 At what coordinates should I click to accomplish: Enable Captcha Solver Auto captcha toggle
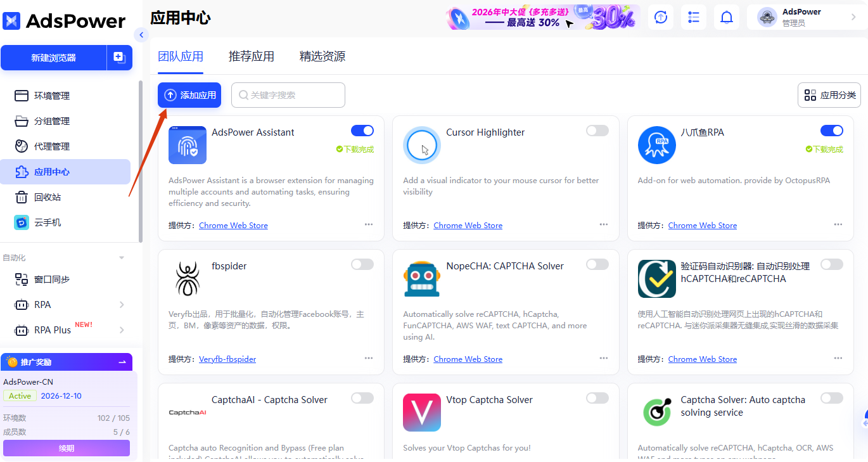point(832,398)
